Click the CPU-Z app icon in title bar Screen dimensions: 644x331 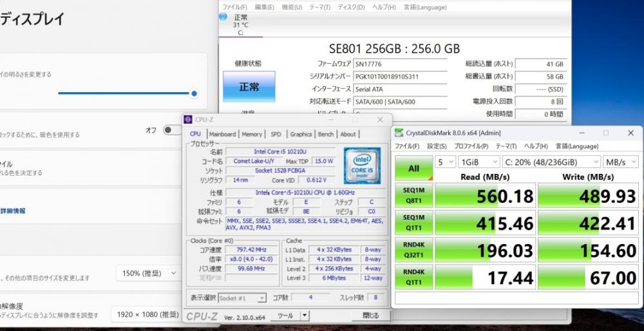(188, 120)
